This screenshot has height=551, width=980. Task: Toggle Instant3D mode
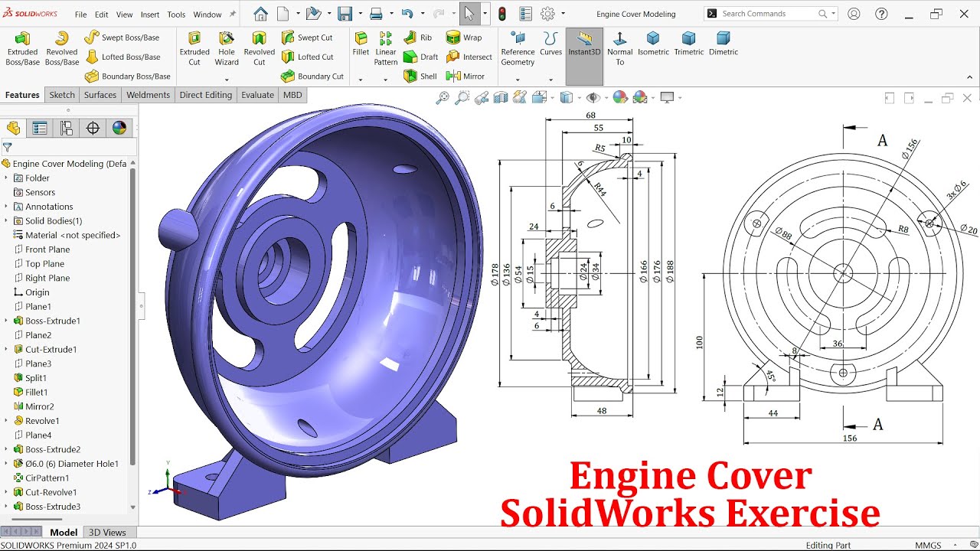click(x=584, y=57)
